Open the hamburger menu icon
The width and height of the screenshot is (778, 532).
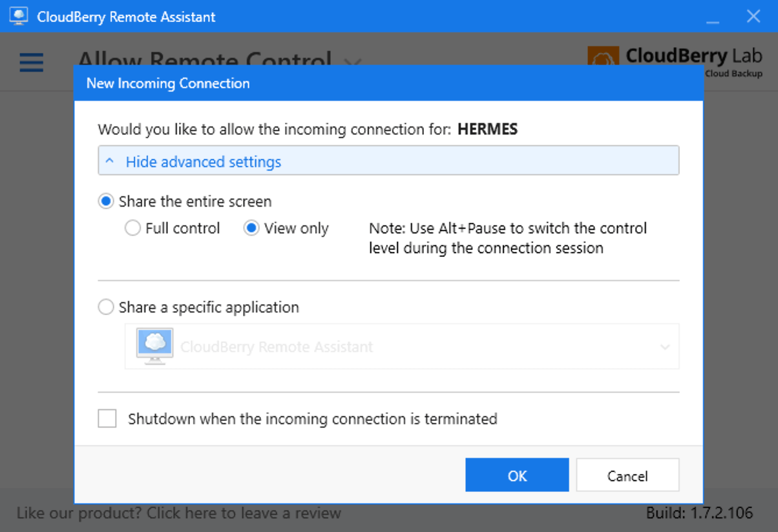[x=31, y=63]
